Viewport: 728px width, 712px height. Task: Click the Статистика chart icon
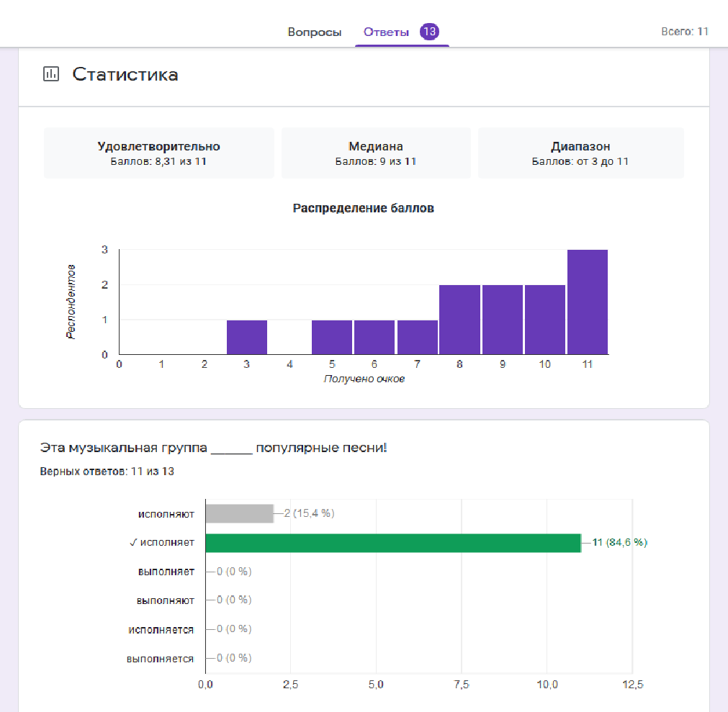click(51, 74)
